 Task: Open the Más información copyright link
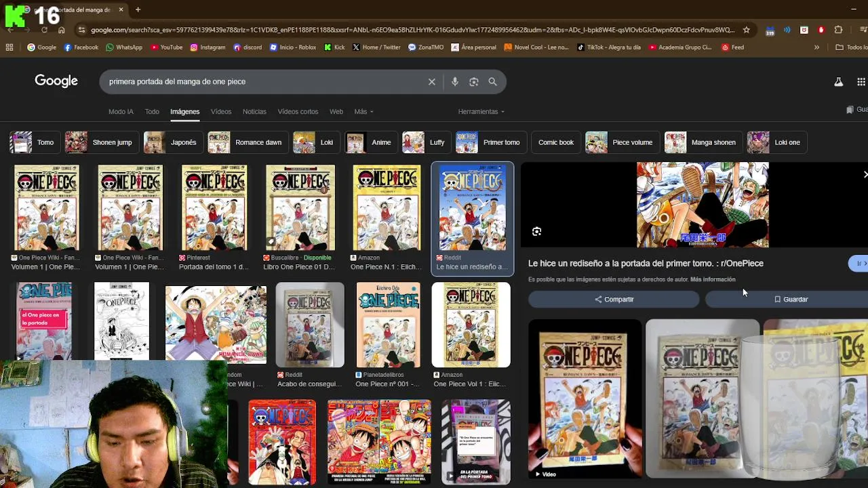pyautogui.click(x=713, y=279)
